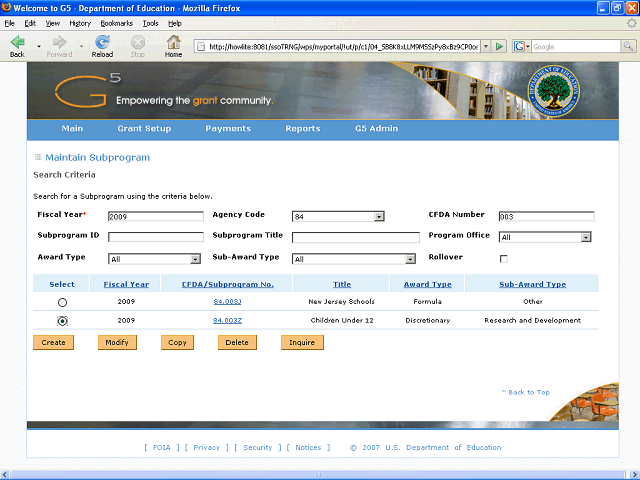Click the Modify button
This screenshot has height=480, width=640.
pyautogui.click(x=117, y=342)
